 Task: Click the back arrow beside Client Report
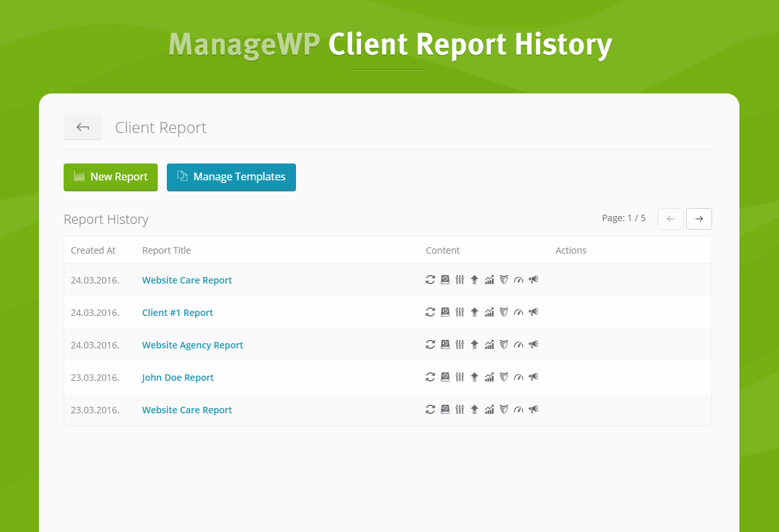[82, 127]
